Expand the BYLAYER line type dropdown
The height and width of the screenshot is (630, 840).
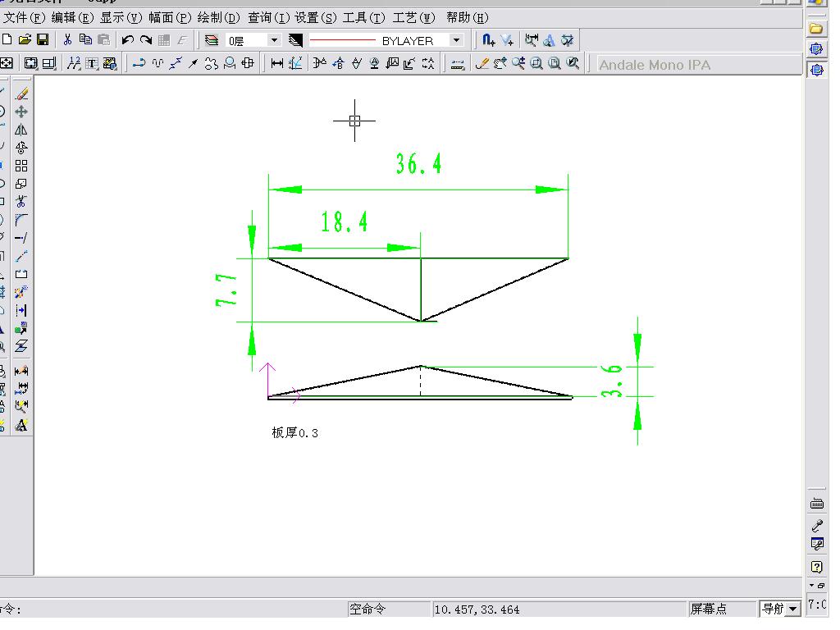coord(456,40)
